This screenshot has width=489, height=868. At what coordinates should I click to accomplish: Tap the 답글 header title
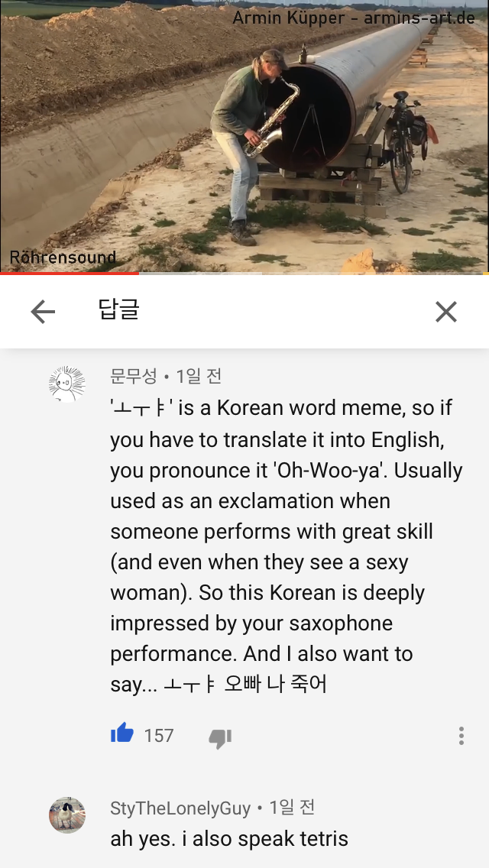pos(118,309)
